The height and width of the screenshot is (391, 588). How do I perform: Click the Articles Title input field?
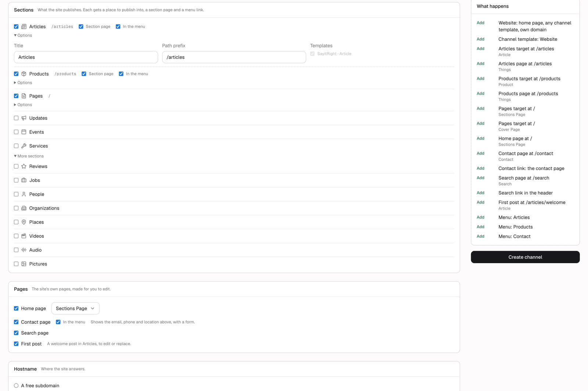coord(86,57)
